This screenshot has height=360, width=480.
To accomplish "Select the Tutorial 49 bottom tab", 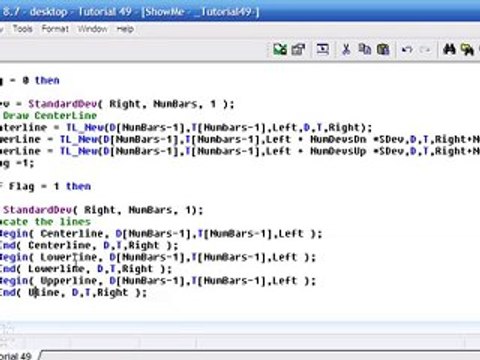I will click(17, 355).
